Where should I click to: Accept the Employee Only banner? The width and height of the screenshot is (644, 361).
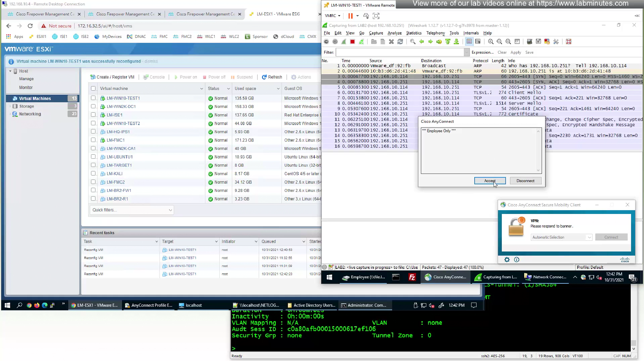[489, 181]
